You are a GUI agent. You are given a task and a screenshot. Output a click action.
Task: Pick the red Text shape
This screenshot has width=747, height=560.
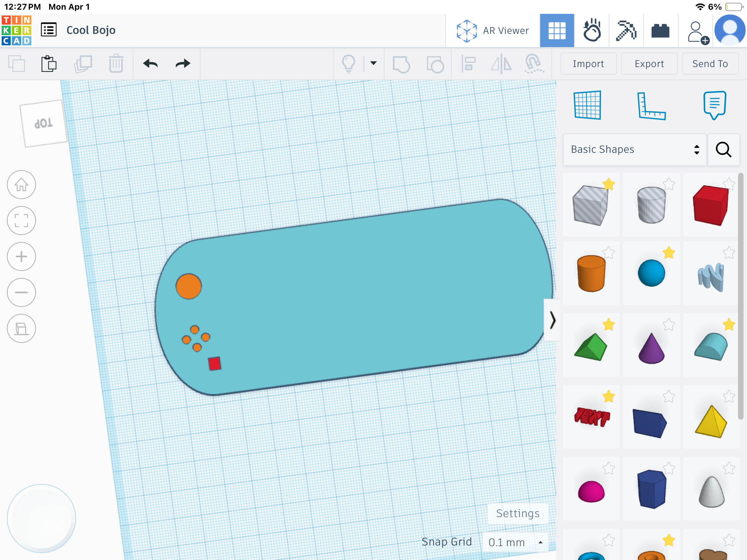(x=592, y=417)
